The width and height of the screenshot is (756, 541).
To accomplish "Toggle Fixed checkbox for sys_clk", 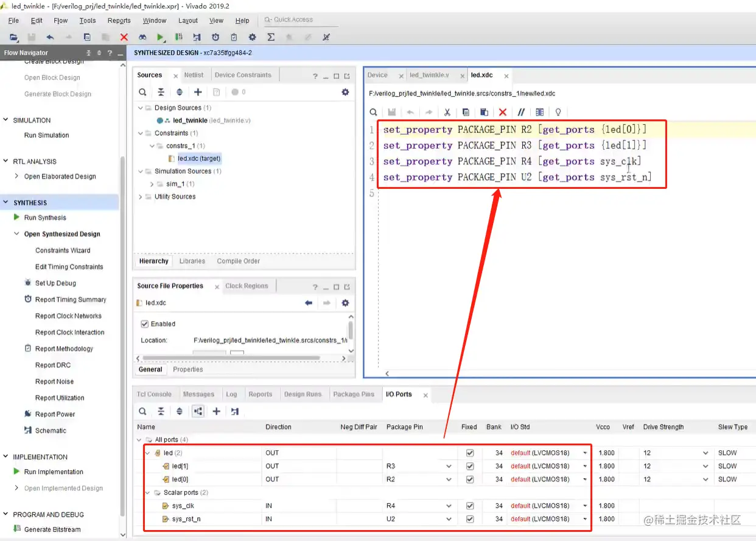I will click(469, 506).
